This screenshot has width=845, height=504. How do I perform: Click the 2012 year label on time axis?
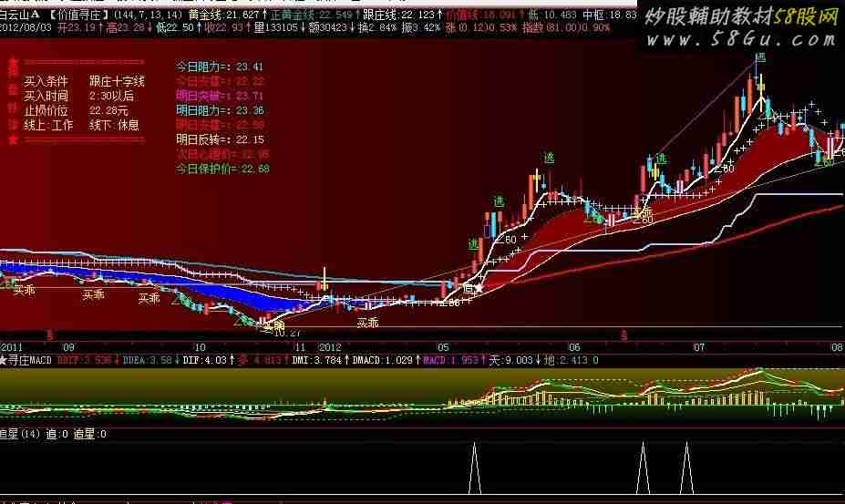(x=330, y=347)
